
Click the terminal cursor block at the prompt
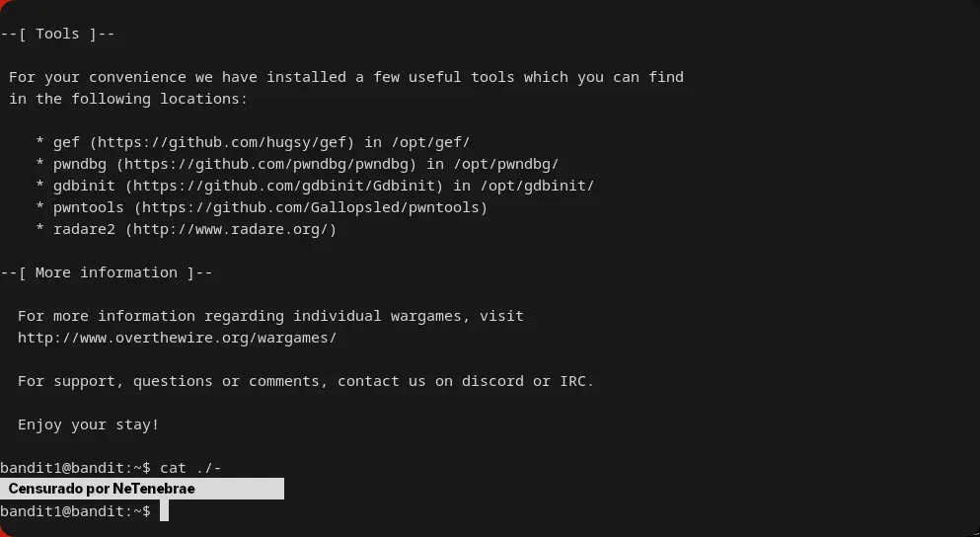[x=165, y=511]
